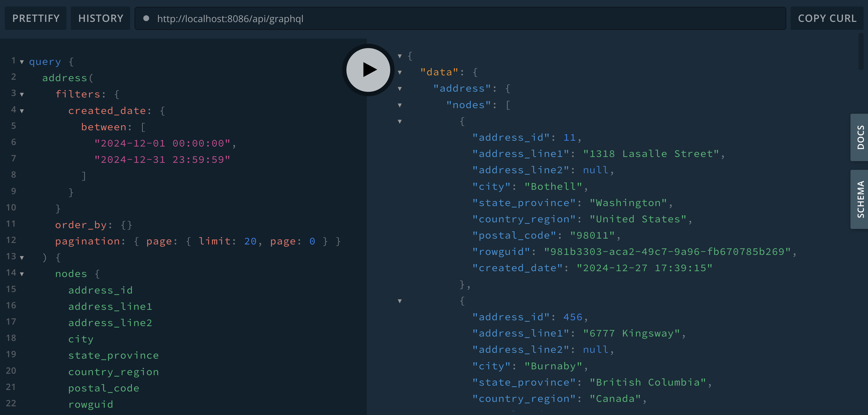Click the endpoint status dot indicator

coord(146,18)
